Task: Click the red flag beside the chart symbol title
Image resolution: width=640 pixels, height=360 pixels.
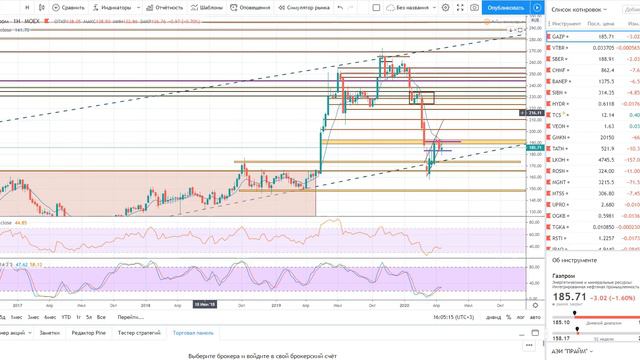Action: 47,21
